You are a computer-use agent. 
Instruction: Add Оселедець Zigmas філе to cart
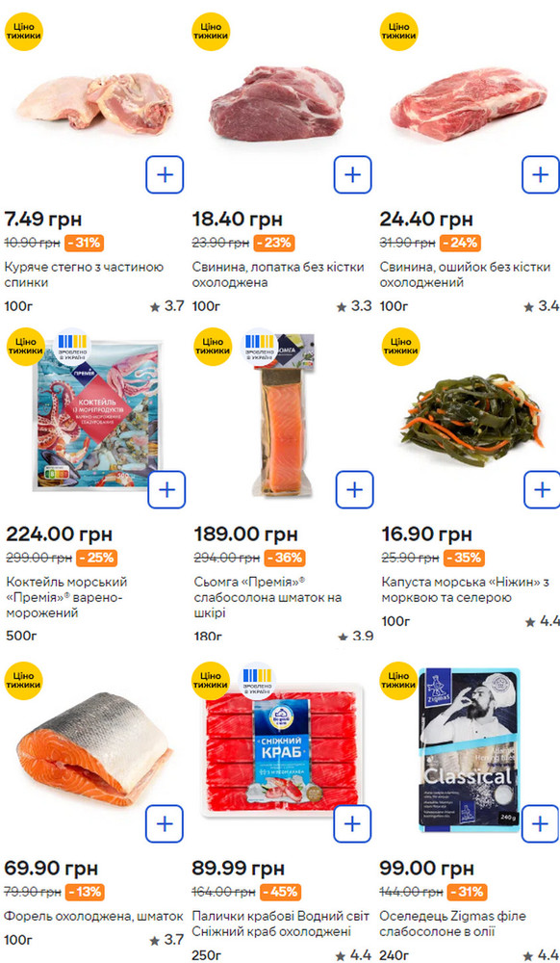(541, 823)
